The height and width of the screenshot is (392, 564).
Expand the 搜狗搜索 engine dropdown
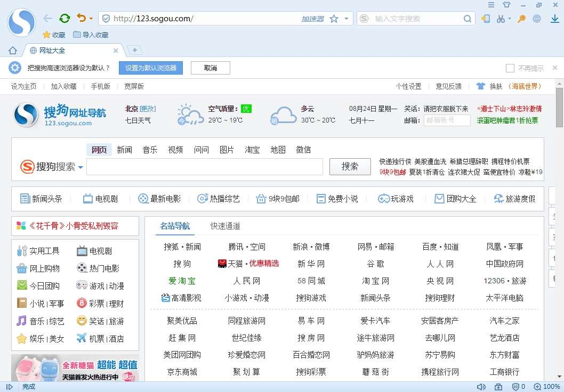[80, 167]
